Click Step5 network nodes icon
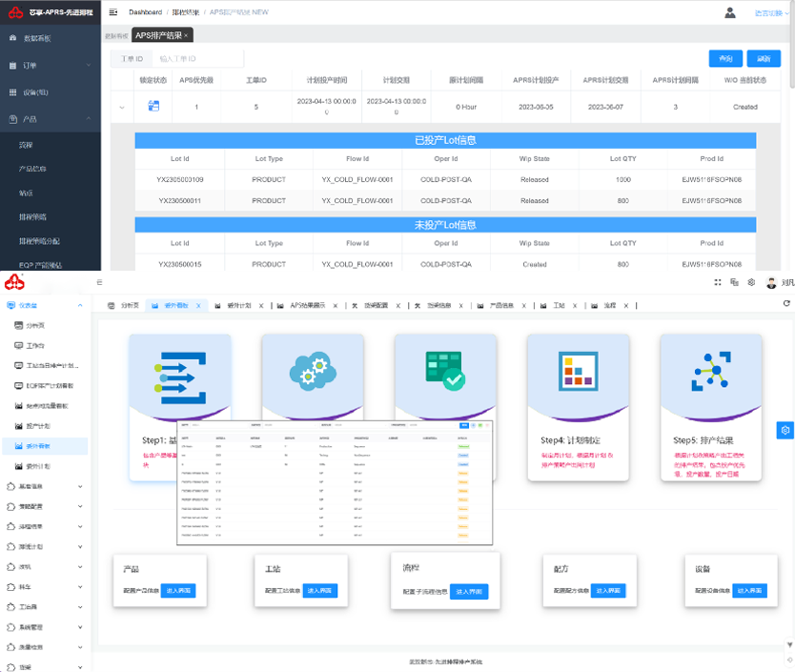The width and height of the screenshot is (795, 672). coord(711,371)
